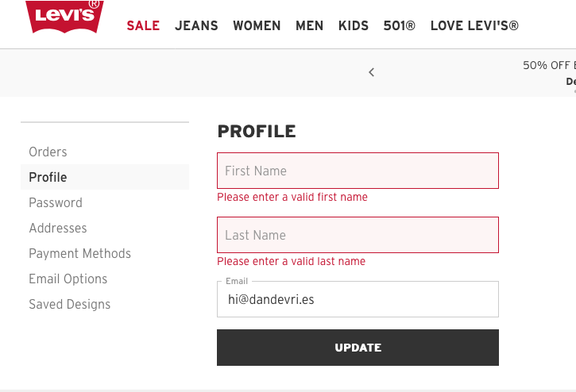576x392 pixels.
Task: Focus the Last Name field
Action: 358,235
